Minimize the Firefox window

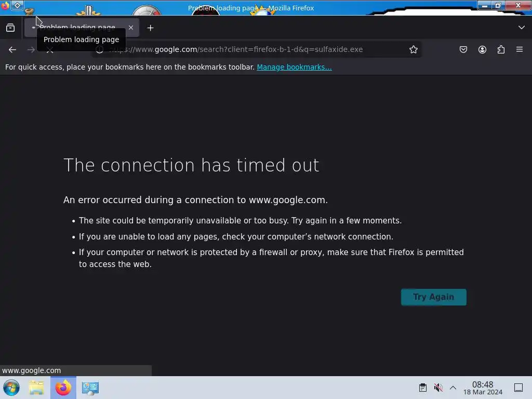485,5
